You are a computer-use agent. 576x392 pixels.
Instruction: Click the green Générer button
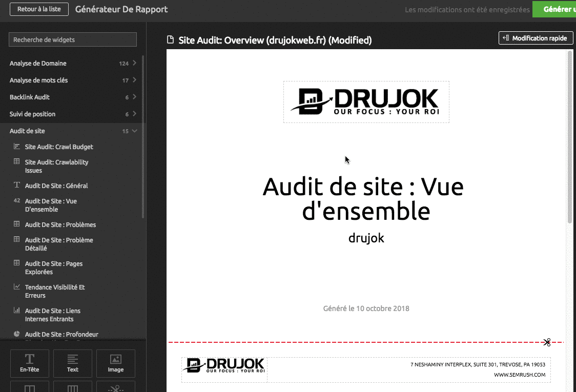[x=554, y=9]
